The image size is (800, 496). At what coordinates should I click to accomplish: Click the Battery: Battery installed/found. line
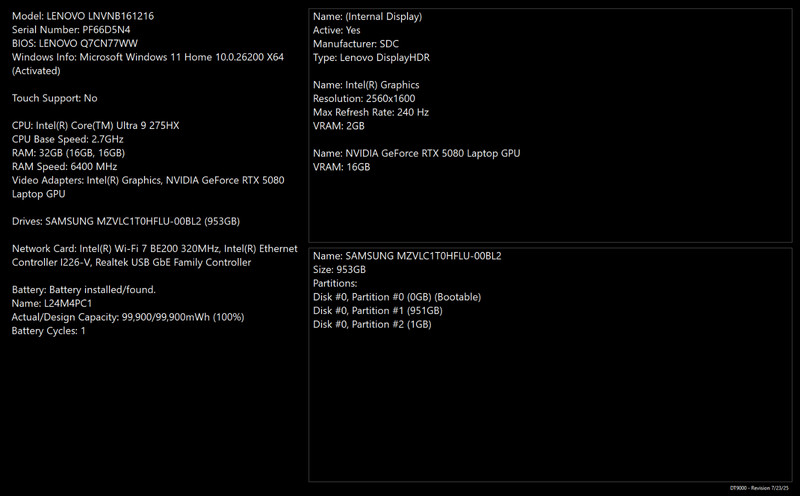(84, 290)
